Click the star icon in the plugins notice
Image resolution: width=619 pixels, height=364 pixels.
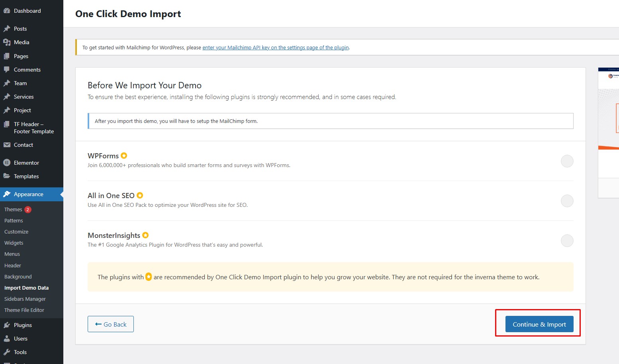pos(149,276)
